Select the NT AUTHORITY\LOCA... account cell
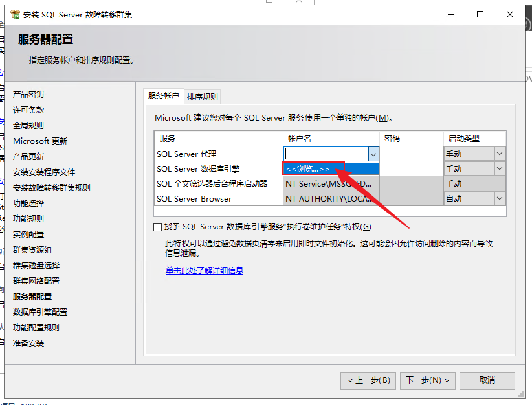This screenshot has height=405, width=532. 331,199
